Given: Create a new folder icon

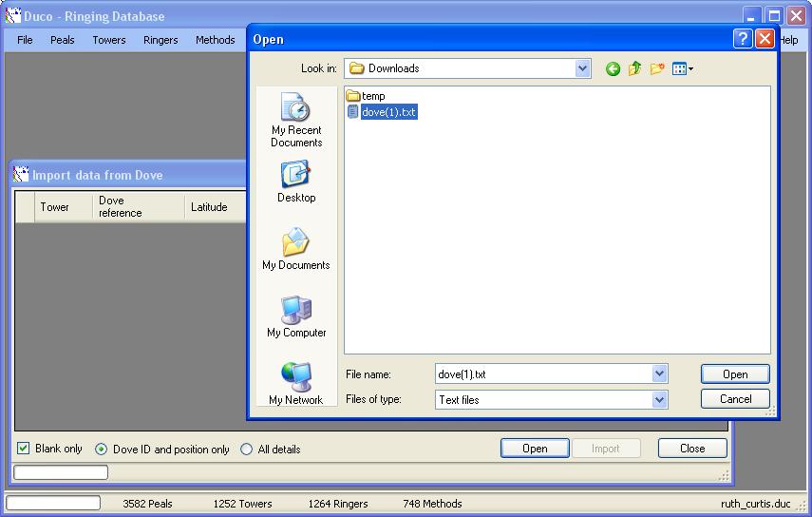Looking at the screenshot, I should point(656,68).
